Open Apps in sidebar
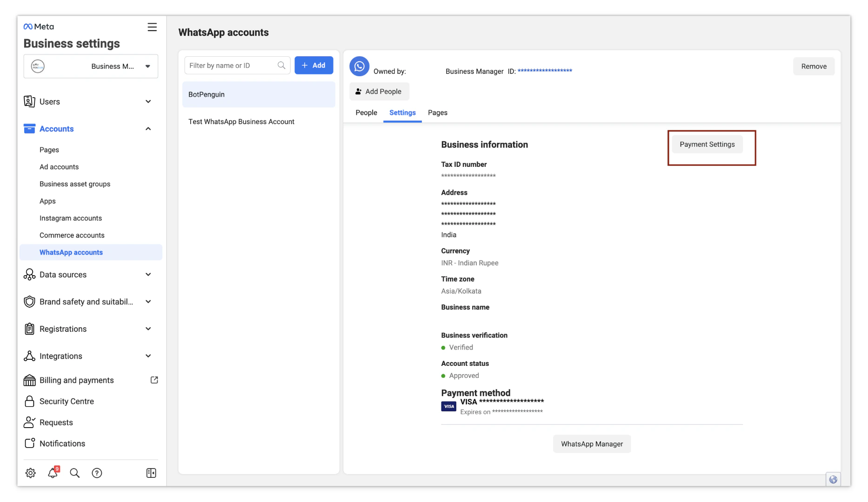868x502 pixels. [47, 201]
